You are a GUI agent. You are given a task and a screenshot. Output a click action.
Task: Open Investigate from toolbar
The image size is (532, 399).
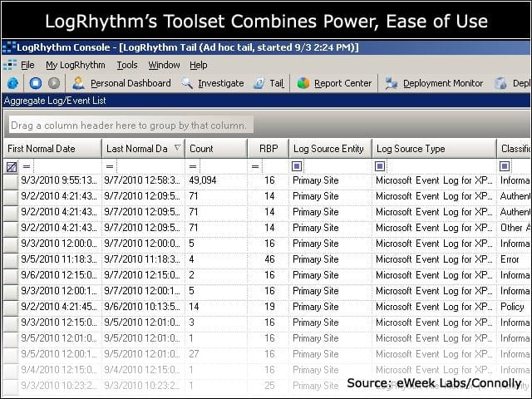221,83
